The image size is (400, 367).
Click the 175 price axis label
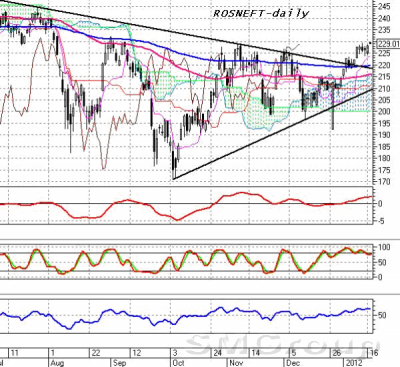pyautogui.click(x=384, y=170)
